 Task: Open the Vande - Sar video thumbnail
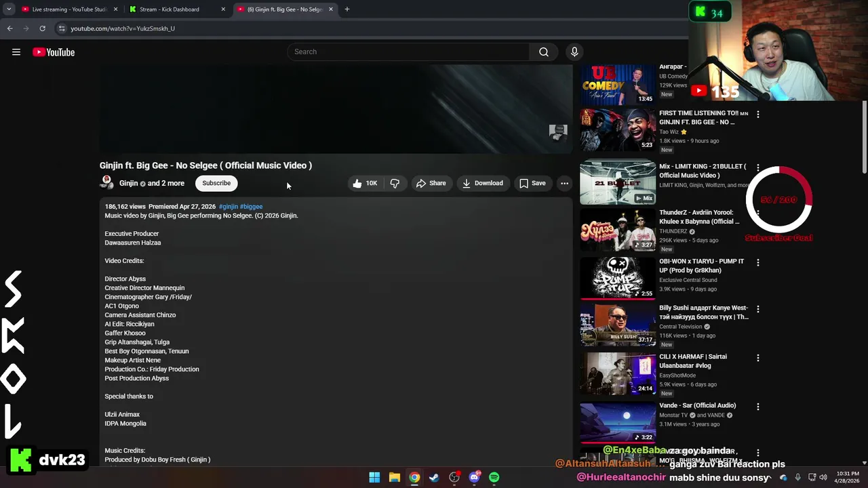pyautogui.click(x=618, y=422)
